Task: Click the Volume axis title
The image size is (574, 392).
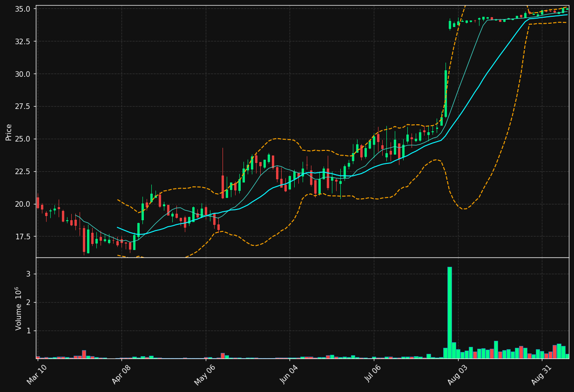Action: click(19, 308)
